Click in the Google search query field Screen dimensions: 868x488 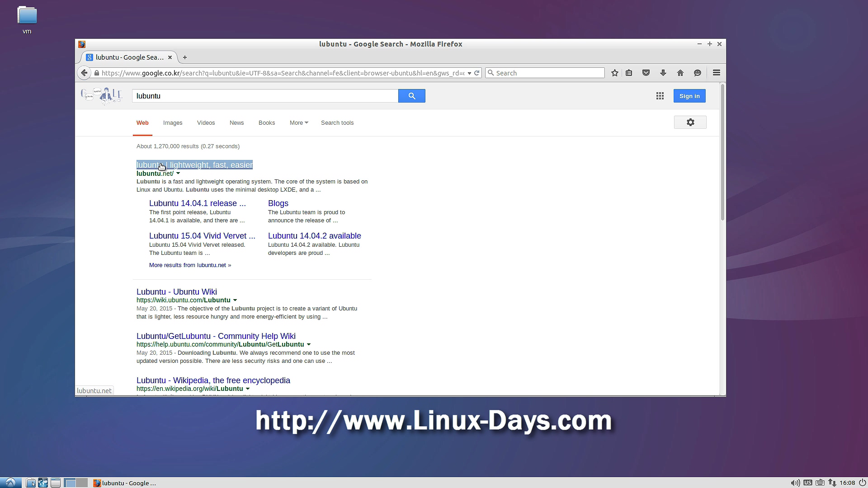265,96
